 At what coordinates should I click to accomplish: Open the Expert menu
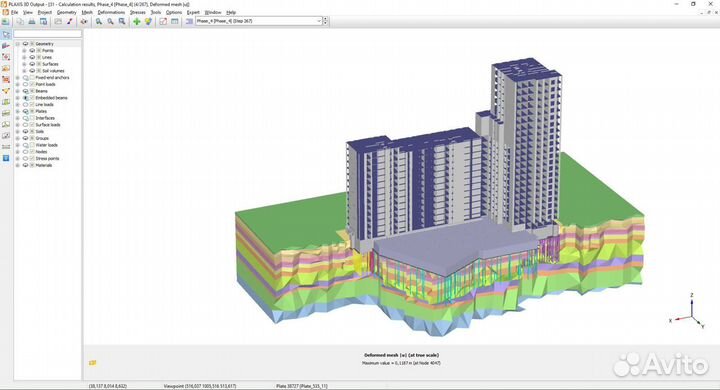(x=193, y=12)
